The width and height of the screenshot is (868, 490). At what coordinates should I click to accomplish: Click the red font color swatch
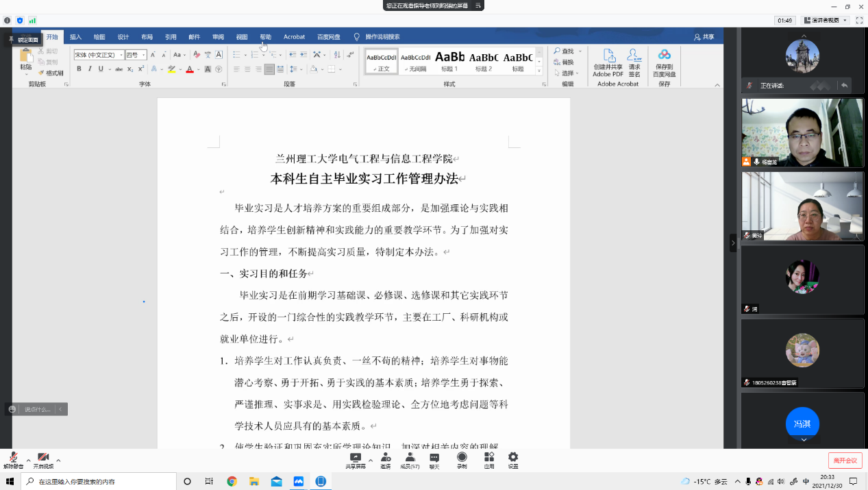pyautogui.click(x=190, y=69)
